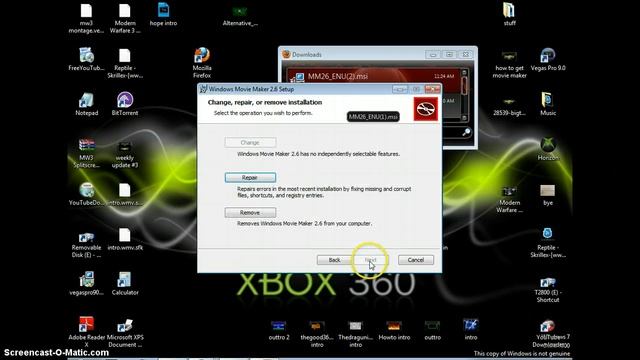Image resolution: width=640 pixels, height=360 pixels.
Task: Click the Windows Movie Maker 2.6 Setup title
Action: 251,89
